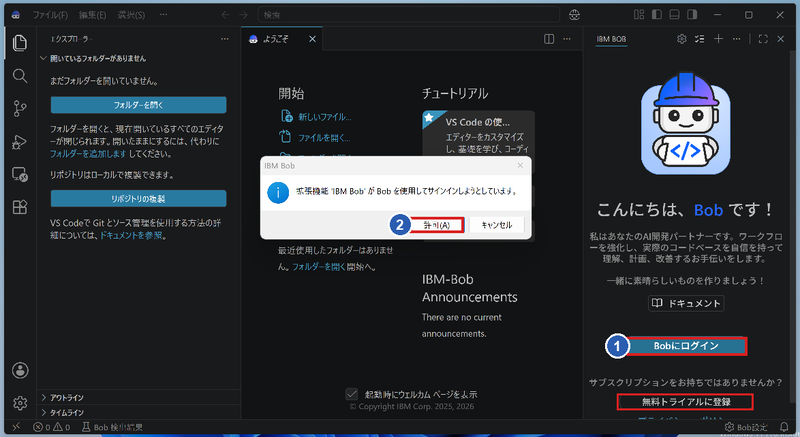Click the top search input field

[408, 15]
